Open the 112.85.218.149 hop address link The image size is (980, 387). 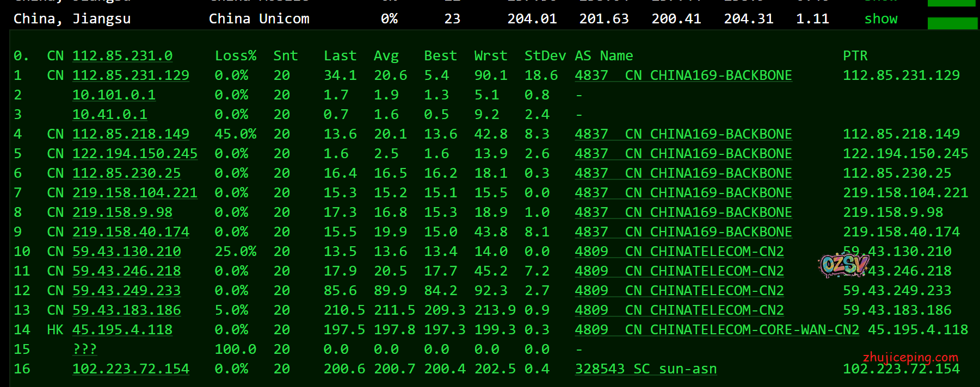(131, 134)
